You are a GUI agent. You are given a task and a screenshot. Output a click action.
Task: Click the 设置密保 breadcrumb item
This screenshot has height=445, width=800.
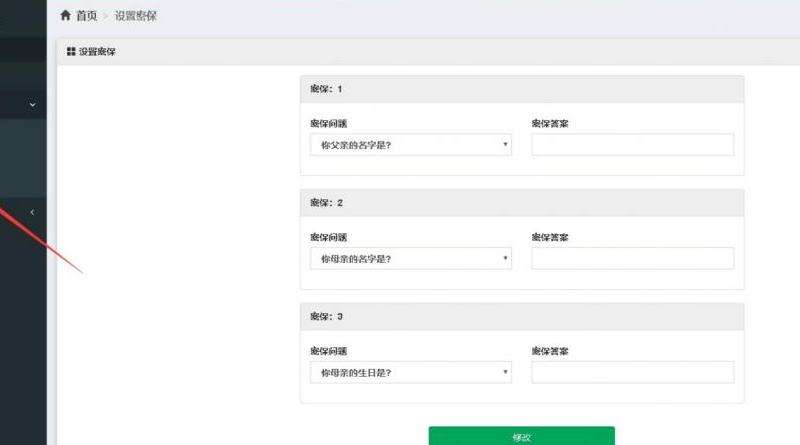[135, 16]
